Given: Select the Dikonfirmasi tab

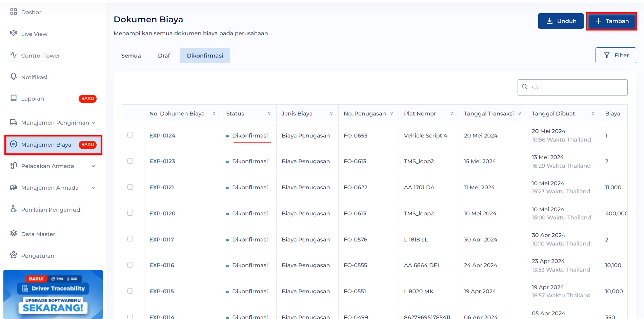Looking at the screenshot, I should point(205,56).
